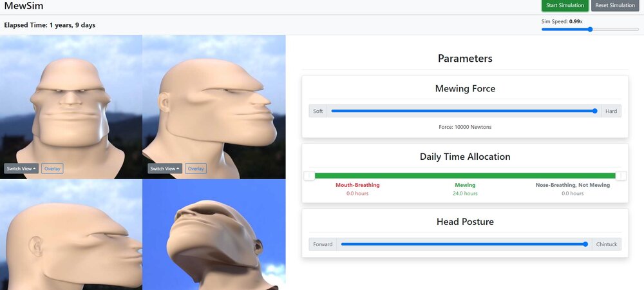Click the Forward label on Head Posture
Screen dimensions: 644x290
tap(323, 244)
